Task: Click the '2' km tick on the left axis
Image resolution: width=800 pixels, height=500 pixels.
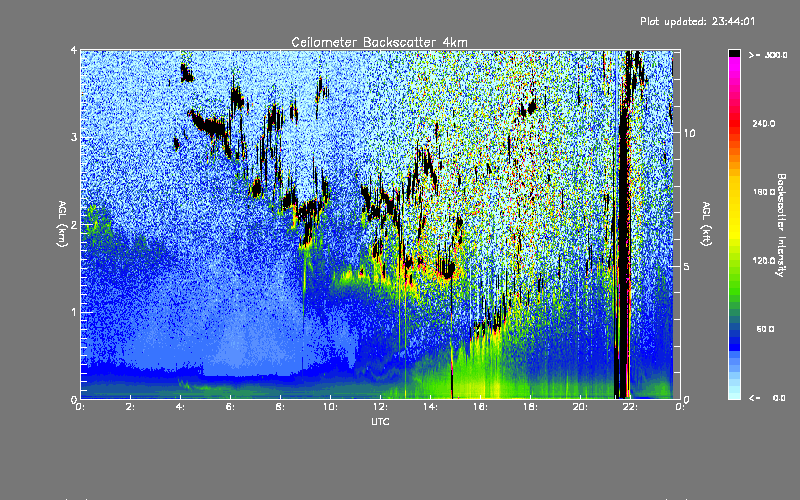Action: coord(74,225)
